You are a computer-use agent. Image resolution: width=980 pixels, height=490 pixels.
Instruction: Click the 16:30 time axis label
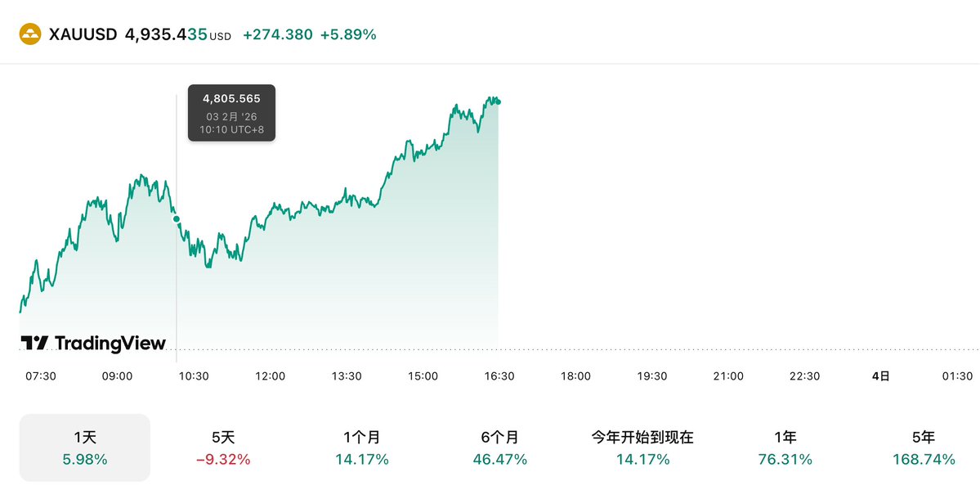click(499, 376)
